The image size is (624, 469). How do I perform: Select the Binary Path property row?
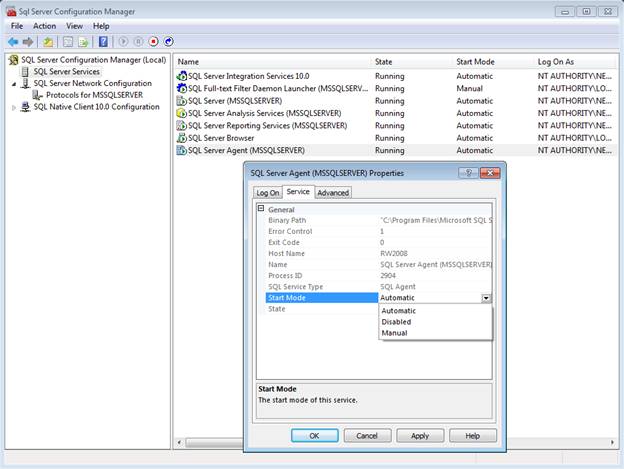(378, 220)
